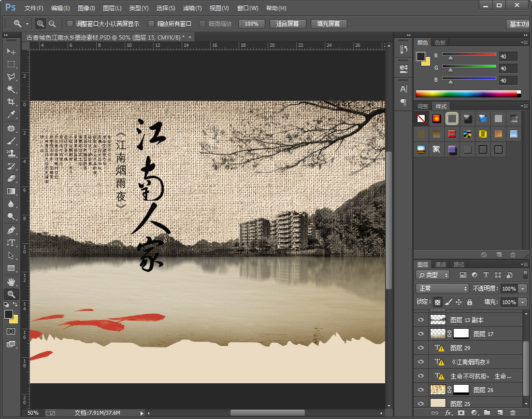Hide 图层 17 using its eye icon
Screen dimensions: 532x419
(x=420, y=334)
